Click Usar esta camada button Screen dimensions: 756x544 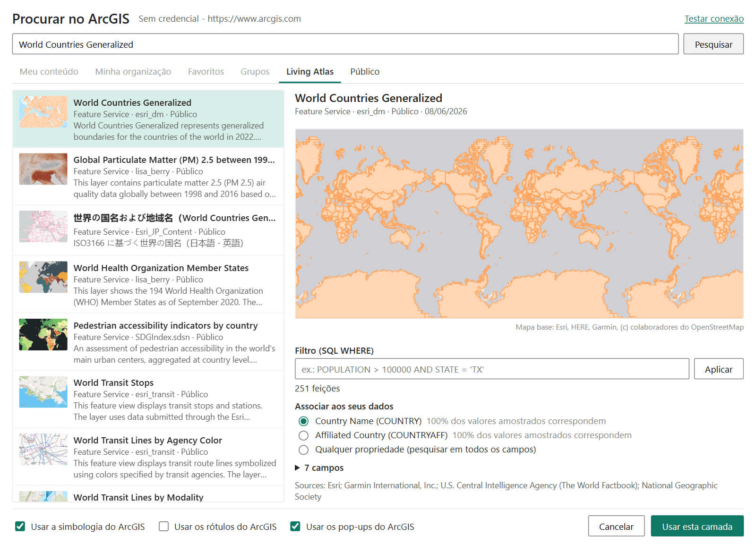[x=697, y=527]
